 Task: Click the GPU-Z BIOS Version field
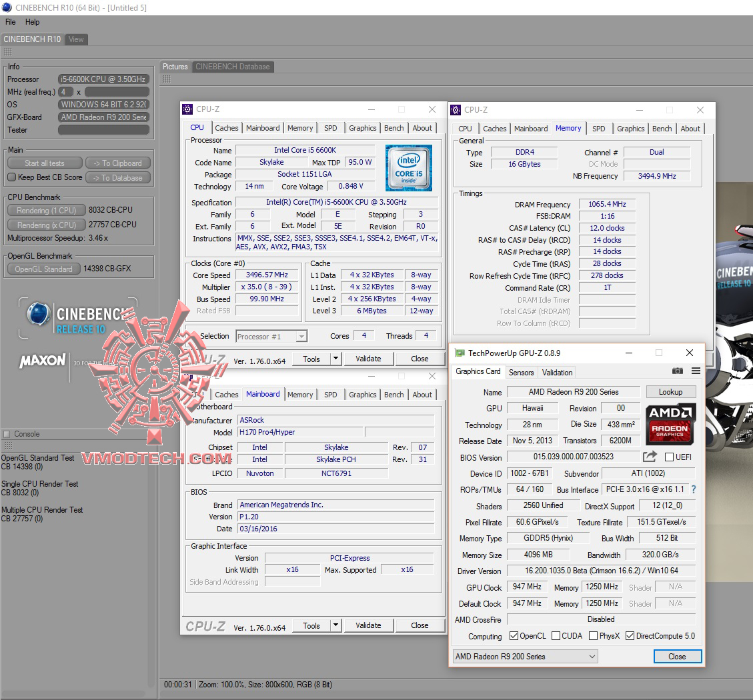574,457
